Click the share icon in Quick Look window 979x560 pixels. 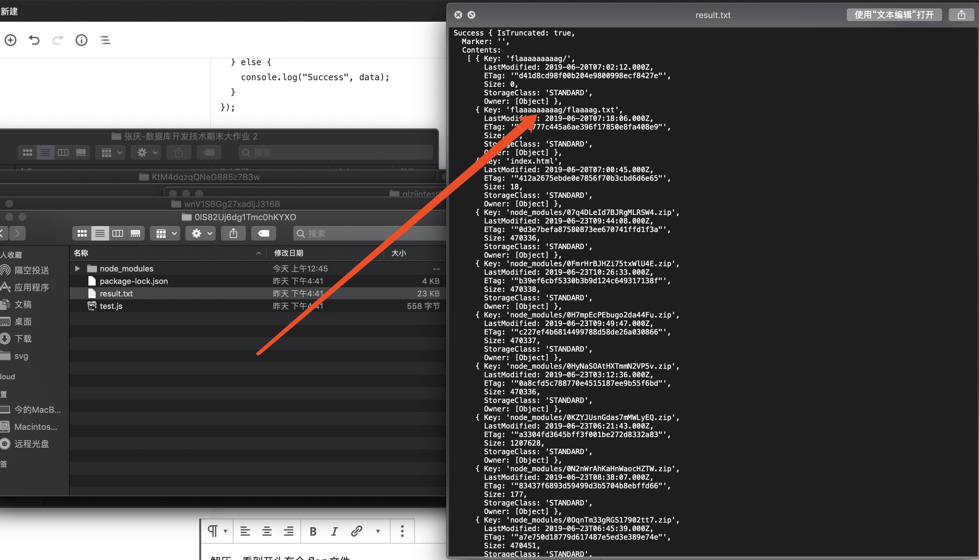(x=961, y=15)
